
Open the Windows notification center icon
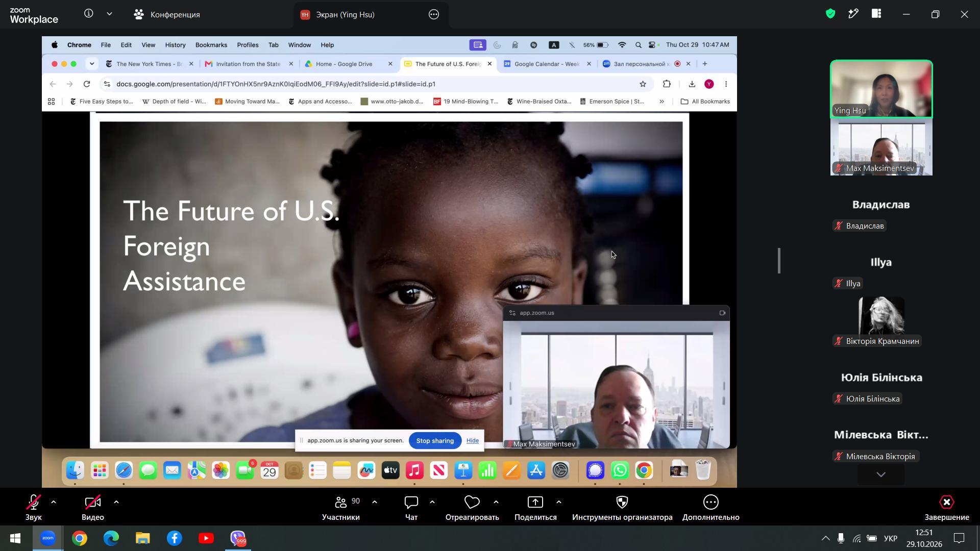coord(959,538)
